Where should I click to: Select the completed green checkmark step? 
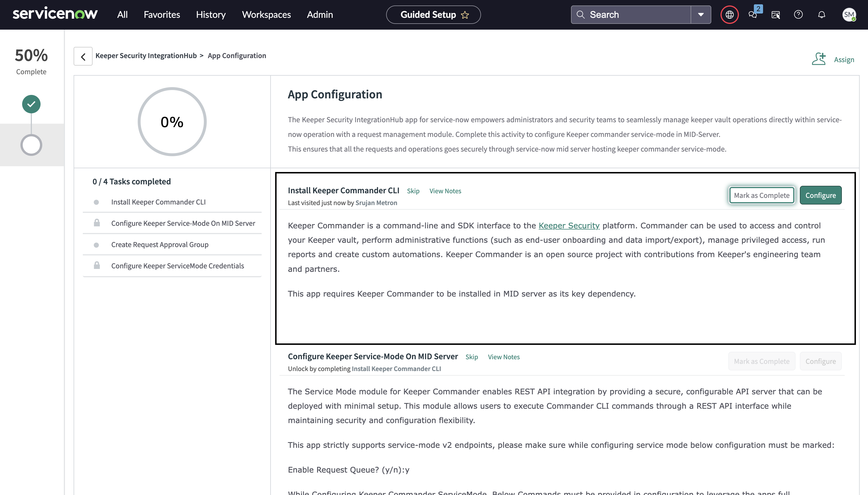[x=31, y=104]
